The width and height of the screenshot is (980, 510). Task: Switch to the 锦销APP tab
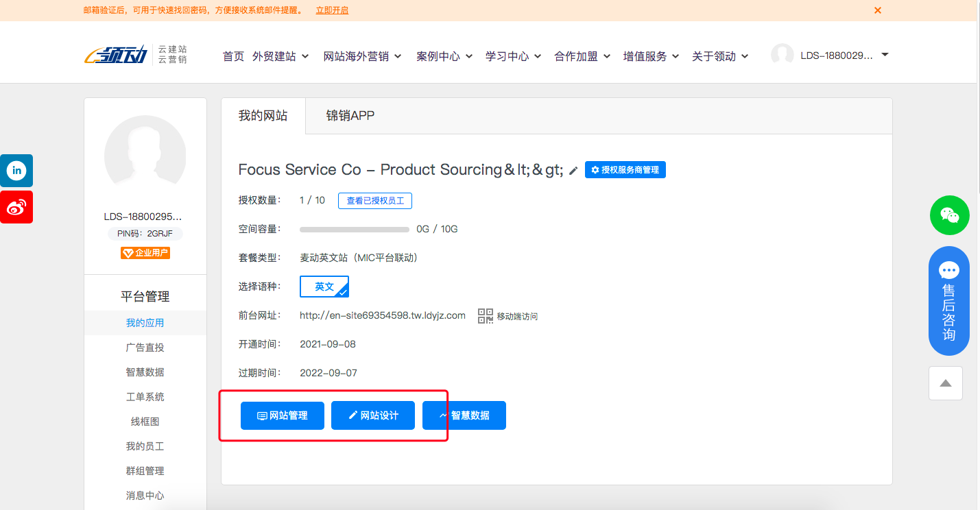(x=350, y=116)
